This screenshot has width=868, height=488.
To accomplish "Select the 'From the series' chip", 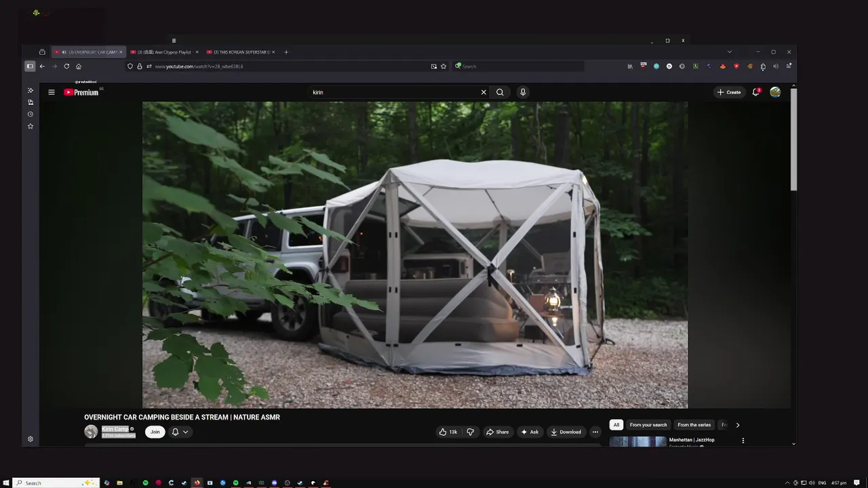I will (x=694, y=425).
